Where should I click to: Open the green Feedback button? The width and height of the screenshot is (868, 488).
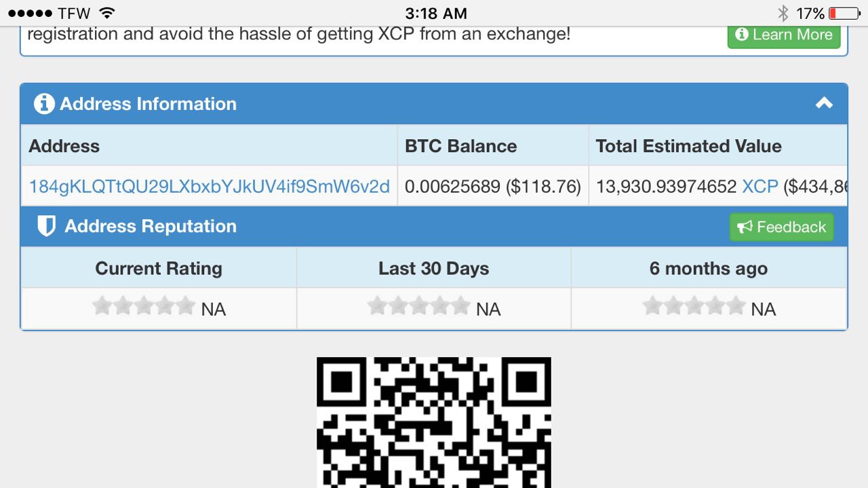[781, 227]
